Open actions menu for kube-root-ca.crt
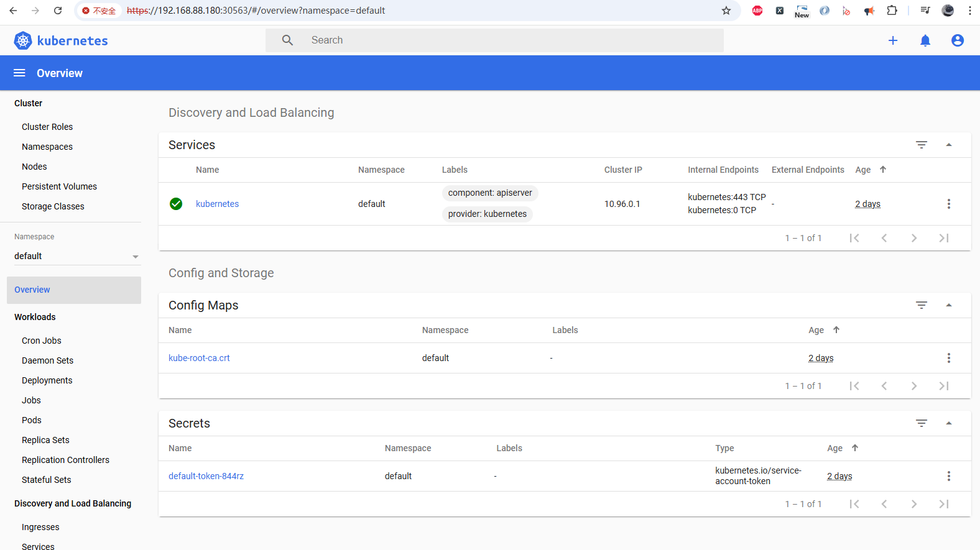This screenshot has width=980, height=550. [949, 358]
